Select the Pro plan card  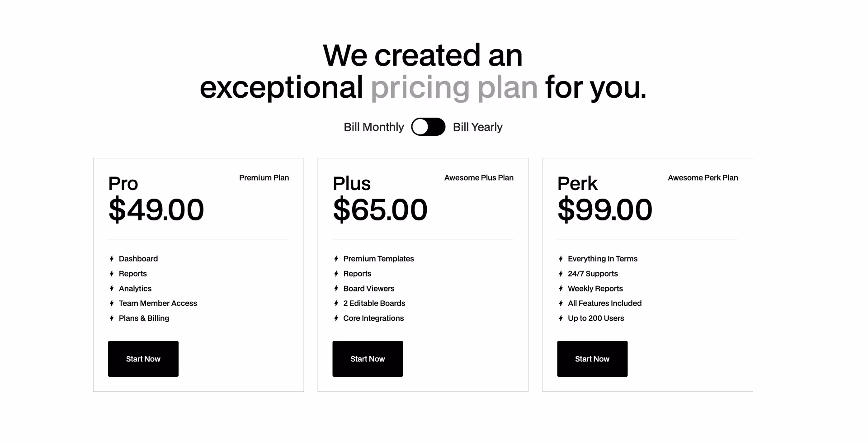pyautogui.click(x=198, y=274)
